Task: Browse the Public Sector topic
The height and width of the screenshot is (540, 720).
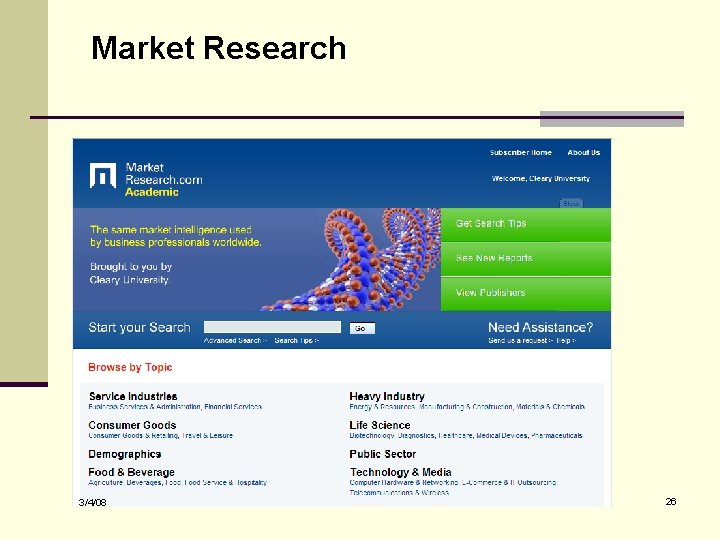Action: click(x=382, y=454)
